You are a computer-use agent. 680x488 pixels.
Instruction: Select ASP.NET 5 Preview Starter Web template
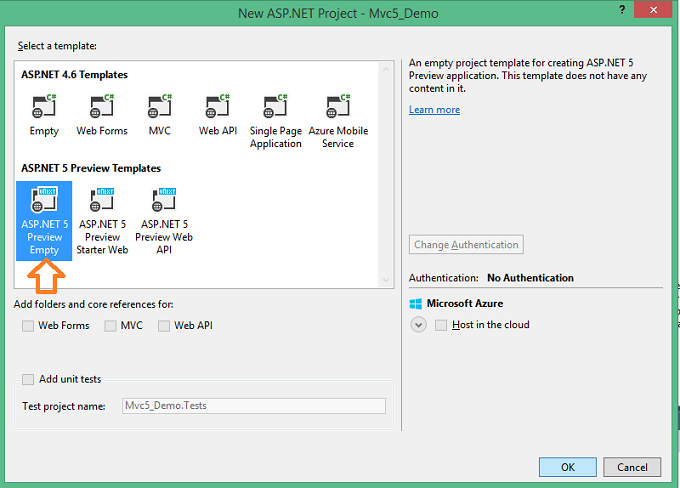[x=102, y=221]
